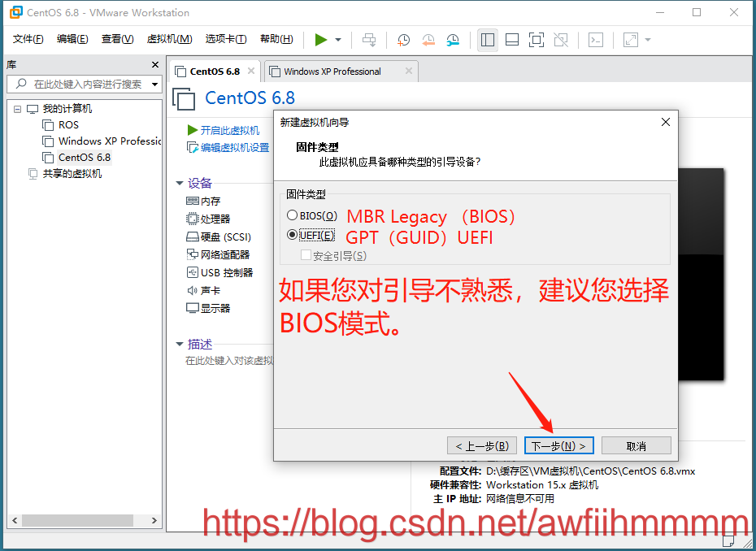Image resolution: width=756 pixels, height=551 pixels.
Task: Toggle the 安全引导(S) checkbox
Action: tap(306, 255)
